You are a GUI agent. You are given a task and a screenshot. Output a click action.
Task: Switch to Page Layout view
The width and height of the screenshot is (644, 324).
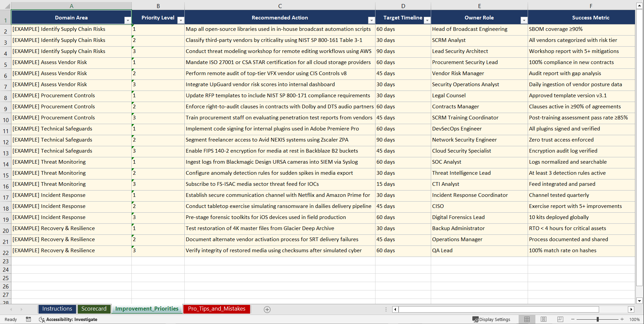[543, 319]
